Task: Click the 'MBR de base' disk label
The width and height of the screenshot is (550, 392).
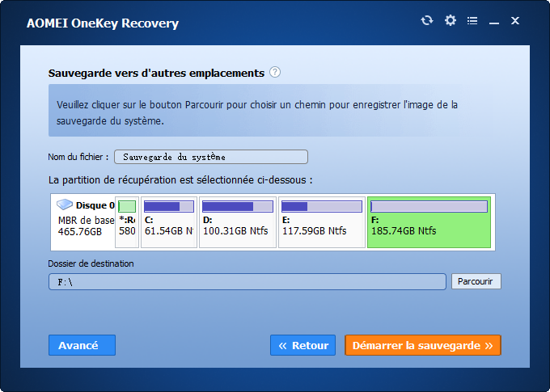Action: [x=87, y=220]
